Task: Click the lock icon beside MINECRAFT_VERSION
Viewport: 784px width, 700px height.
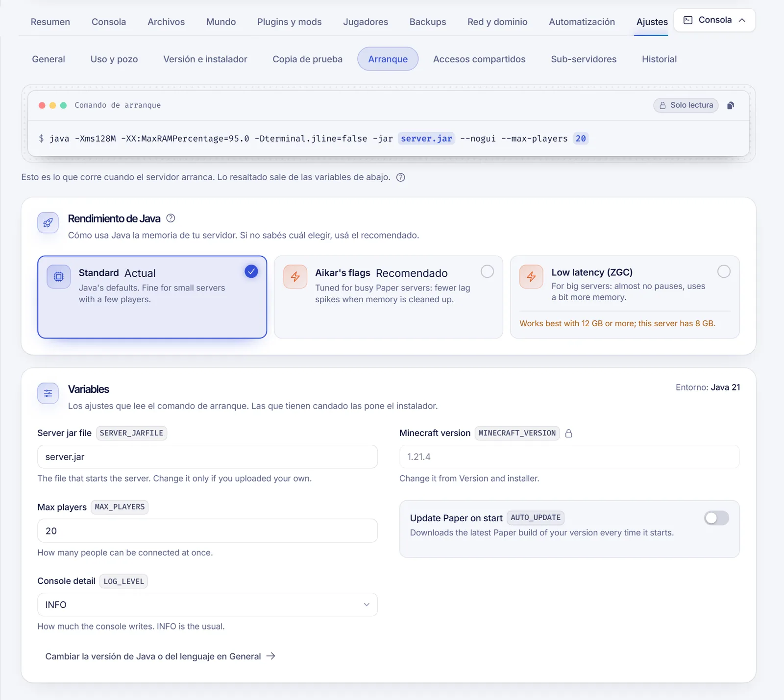Action: point(568,434)
